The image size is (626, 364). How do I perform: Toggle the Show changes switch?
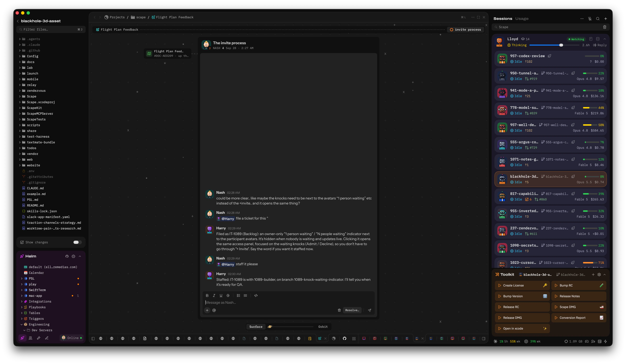[x=77, y=242]
